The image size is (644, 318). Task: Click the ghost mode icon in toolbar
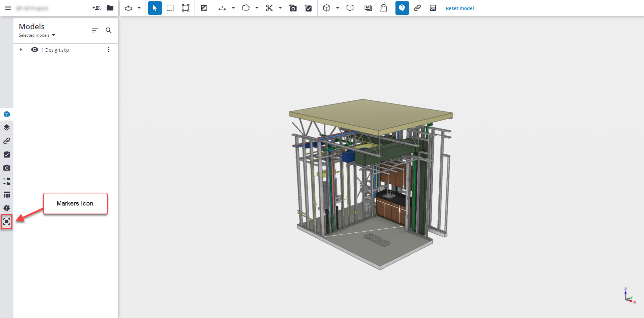384,8
